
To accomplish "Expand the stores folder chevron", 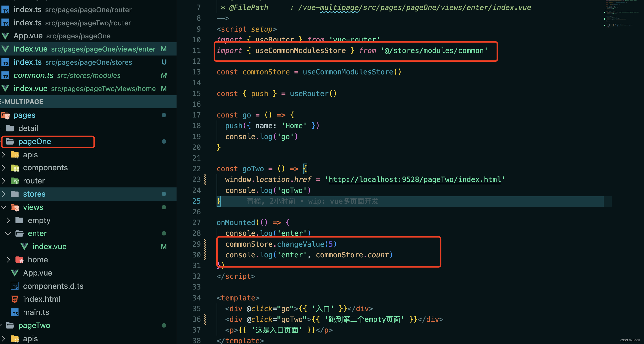I will coord(3,194).
